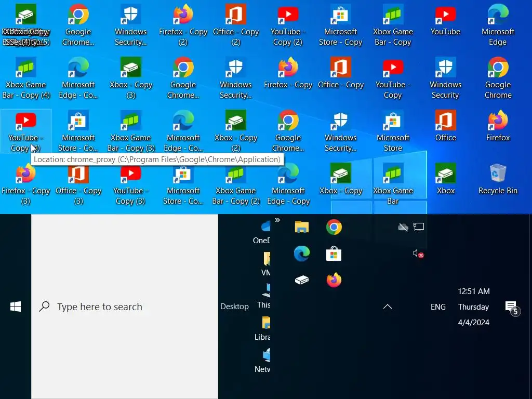Select the Firefox - Copy (3) shortcut
This screenshot has width=532, height=399.
click(x=26, y=184)
